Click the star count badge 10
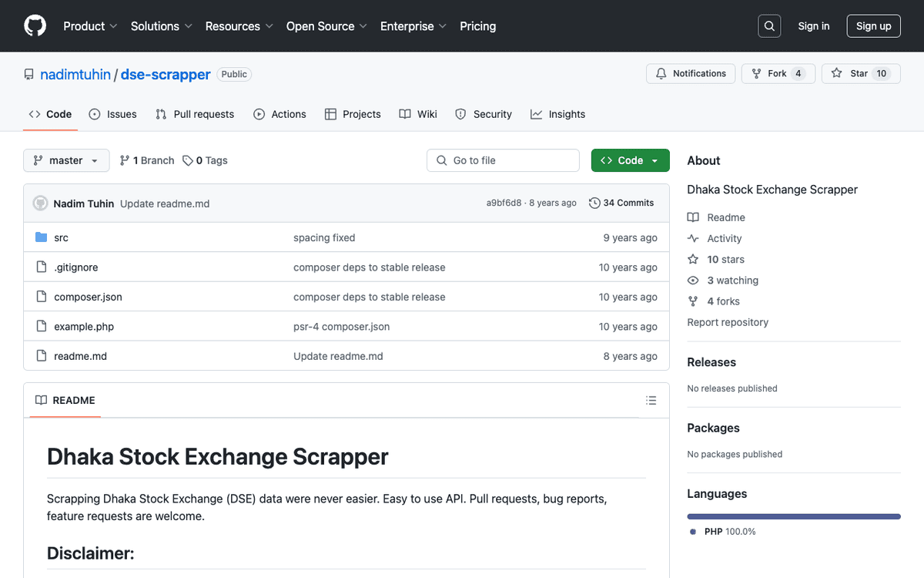Screen dimensions: 924x578 [882, 73]
